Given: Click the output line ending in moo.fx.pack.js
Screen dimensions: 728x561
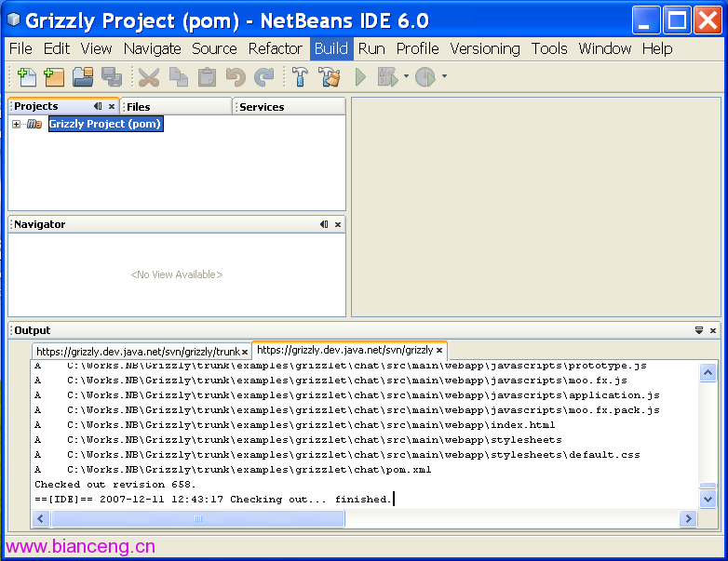Looking at the screenshot, I should coord(347,410).
